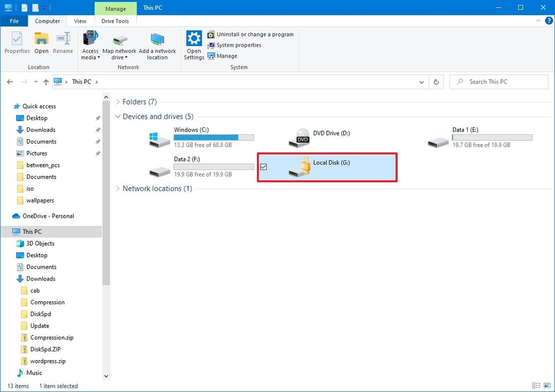Click the Windows (C:) capacity bar

pos(214,137)
